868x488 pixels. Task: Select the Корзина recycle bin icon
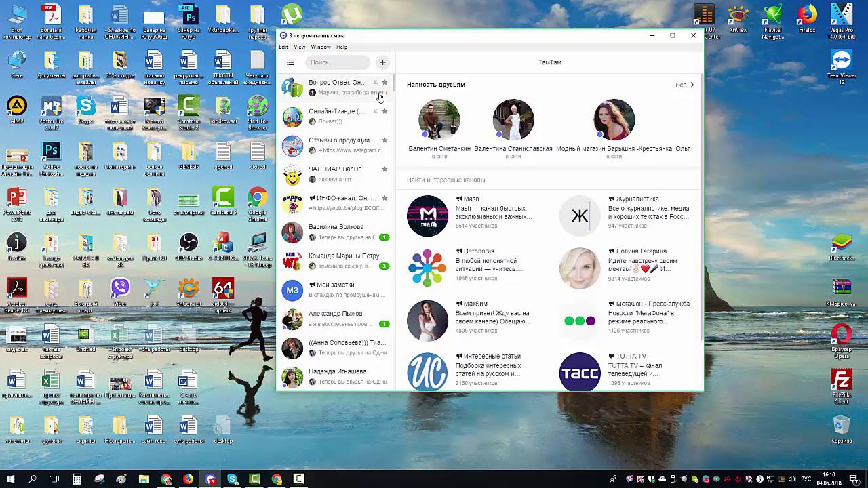tap(842, 430)
